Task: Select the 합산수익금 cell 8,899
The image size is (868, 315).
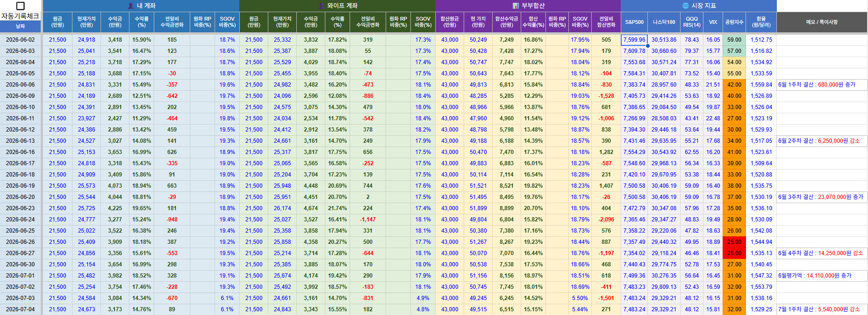Action: [x=507, y=208]
